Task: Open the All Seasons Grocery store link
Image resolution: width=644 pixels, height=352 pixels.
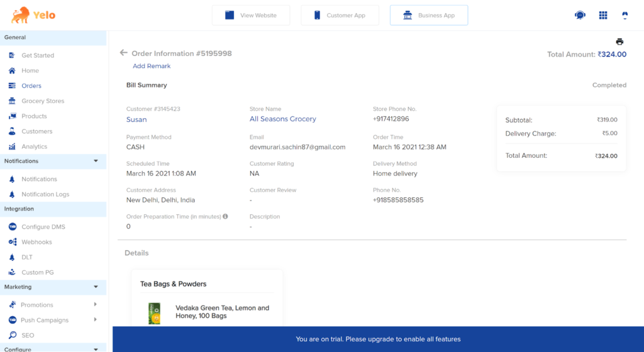Action: pyautogui.click(x=283, y=119)
